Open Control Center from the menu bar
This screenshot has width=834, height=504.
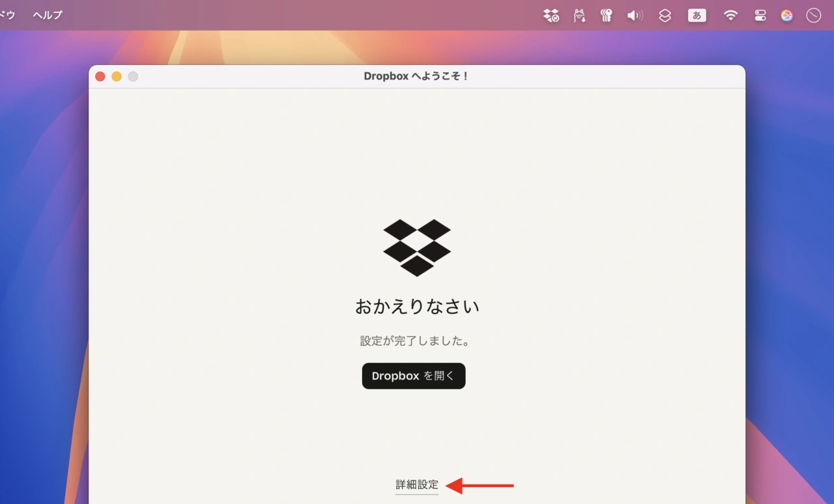click(760, 16)
